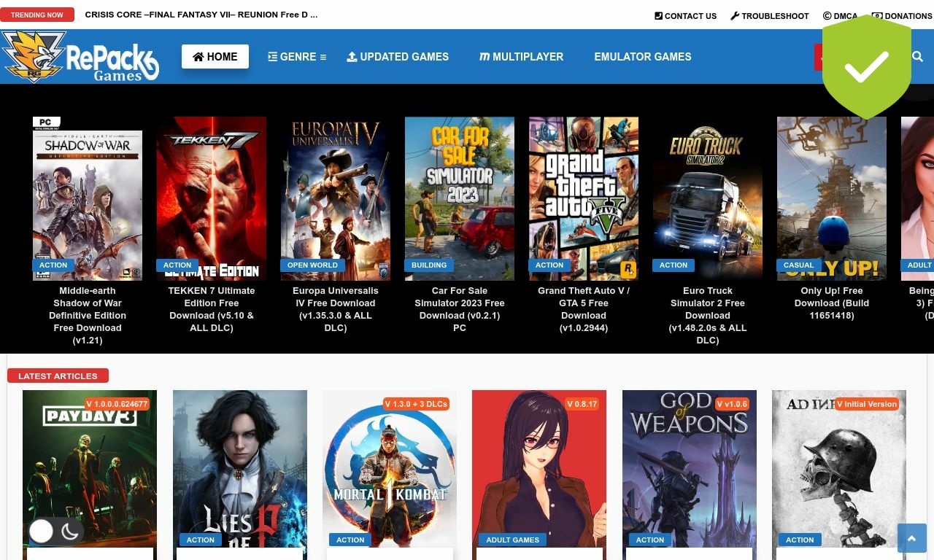Open EMULATOR GAMES menu item

[643, 56]
